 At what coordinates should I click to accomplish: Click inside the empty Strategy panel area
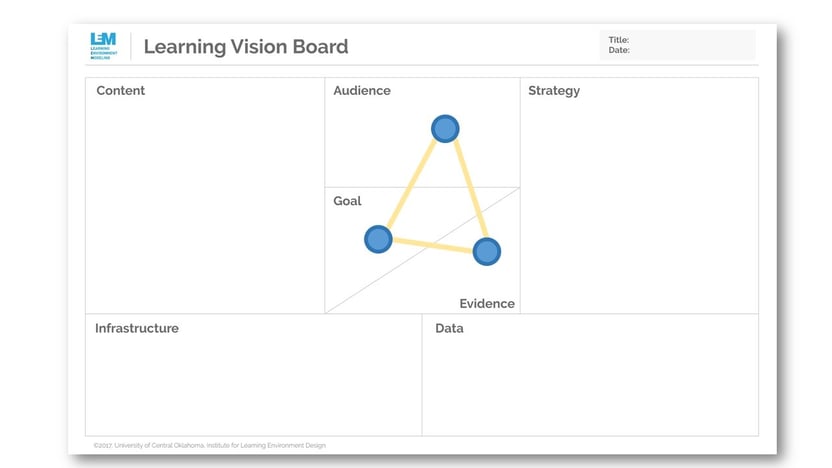point(639,207)
